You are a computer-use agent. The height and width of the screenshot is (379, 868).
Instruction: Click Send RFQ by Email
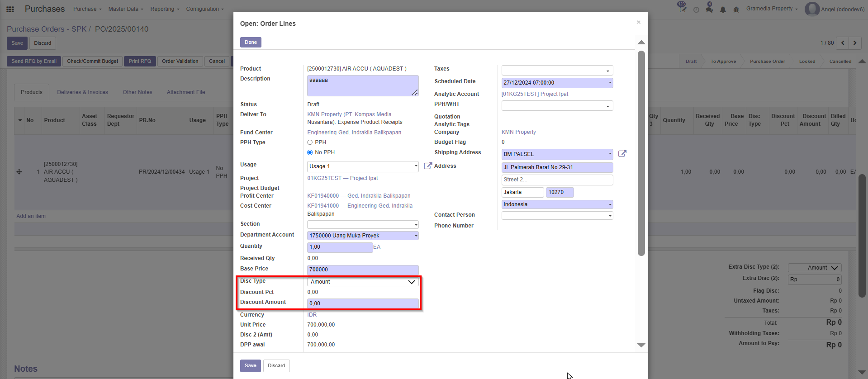click(34, 61)
